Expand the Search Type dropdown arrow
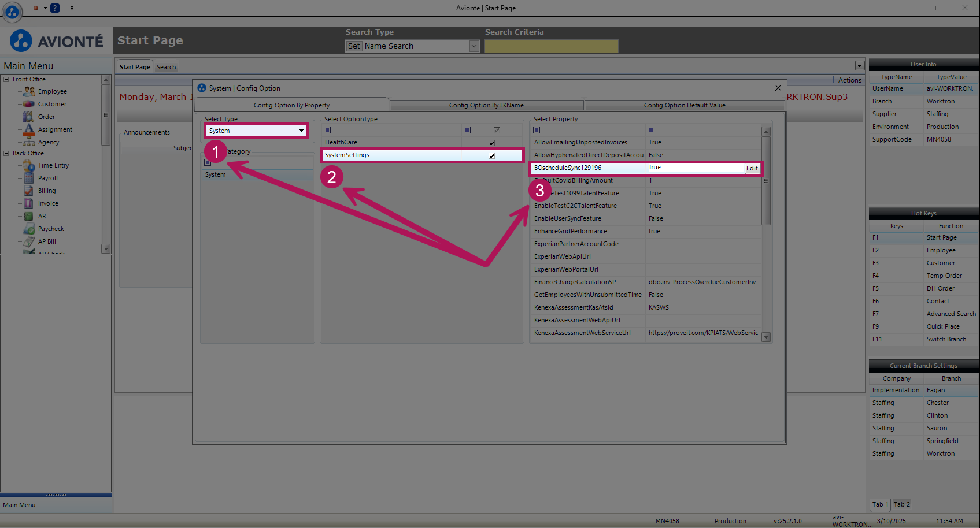Screen dimensions: 980x528 [474, 46]
